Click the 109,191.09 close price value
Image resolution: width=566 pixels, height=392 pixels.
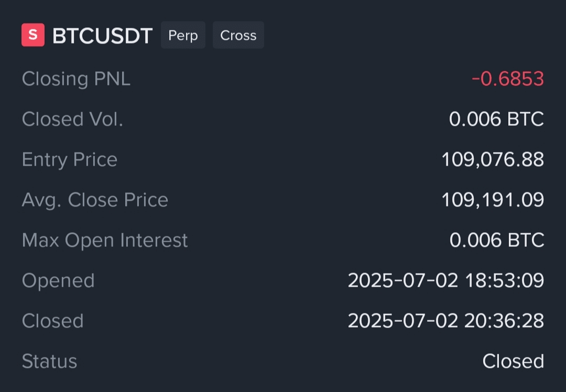pos(492,200)
